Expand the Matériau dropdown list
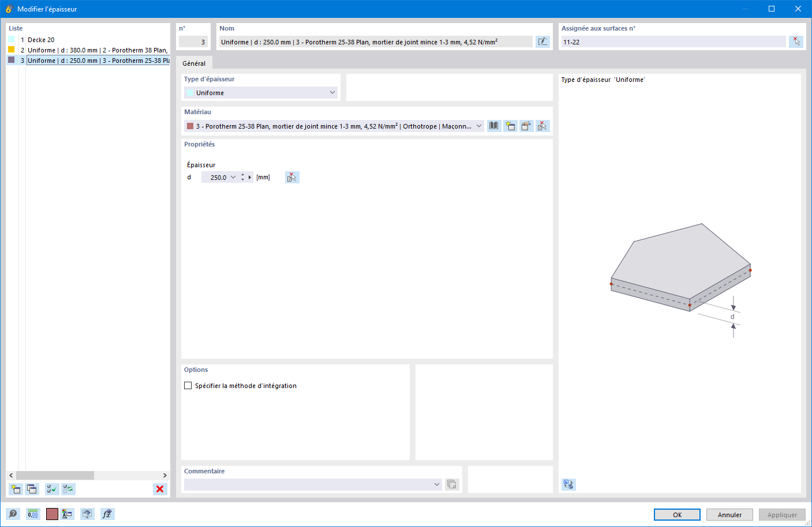812x527 pixels. pyautogui.click(x=479, y=126)
